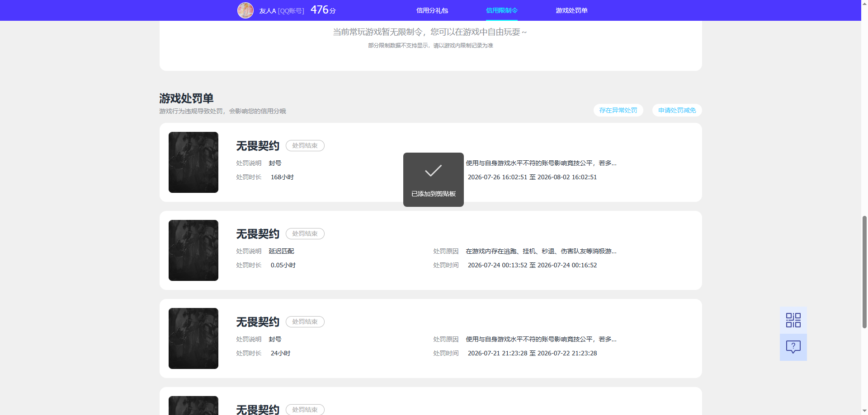Open game thumbnail of 168小时 penalty card
The width and height of the screenshot is (868, 415).
coord(193,162)
